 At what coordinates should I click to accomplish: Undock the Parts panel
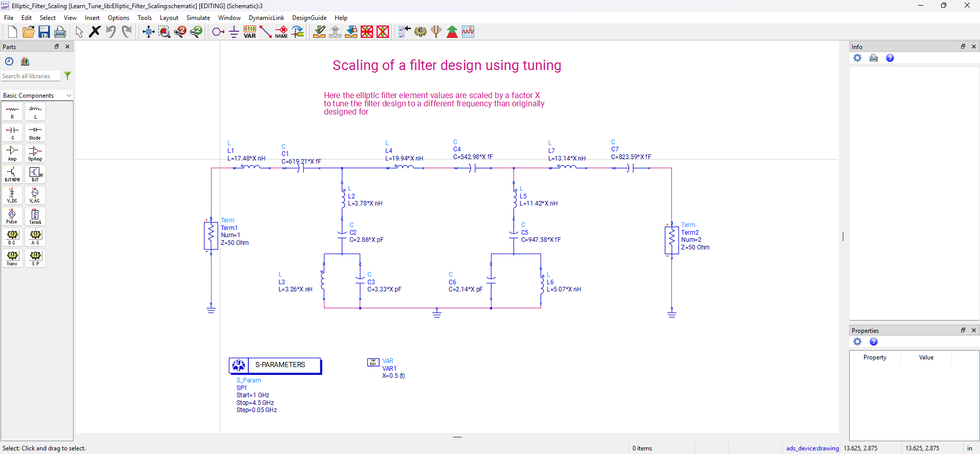pos(57,47)
